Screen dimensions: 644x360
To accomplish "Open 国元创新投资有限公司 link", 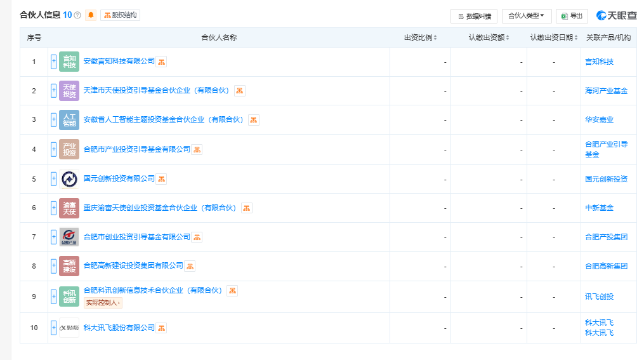I will [119, 178].
